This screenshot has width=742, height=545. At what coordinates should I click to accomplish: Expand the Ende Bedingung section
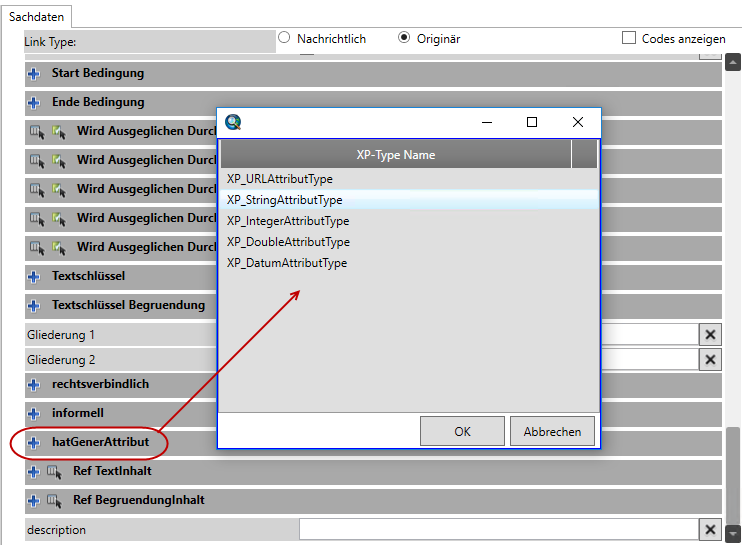(34, 103)
